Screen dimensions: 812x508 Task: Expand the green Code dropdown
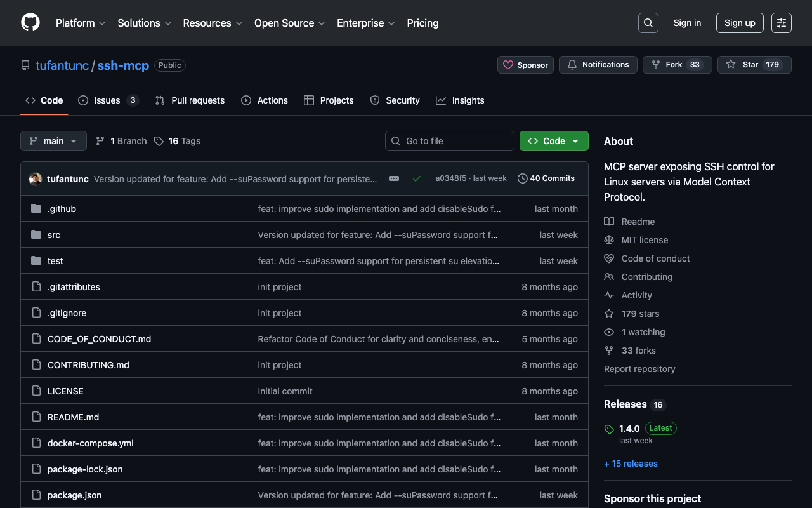(553, 141)
